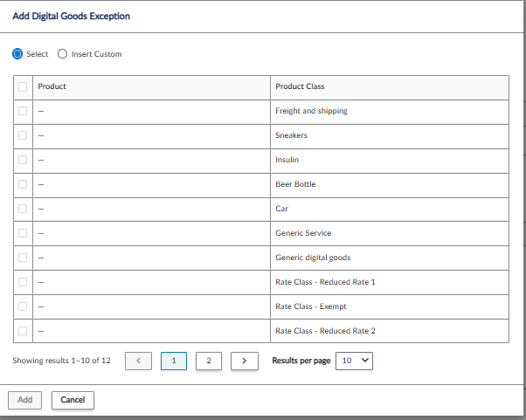Check Rate Class - Reduced Rate 1 checkbox
Screen dimensions: 526x420
[23, 282]
